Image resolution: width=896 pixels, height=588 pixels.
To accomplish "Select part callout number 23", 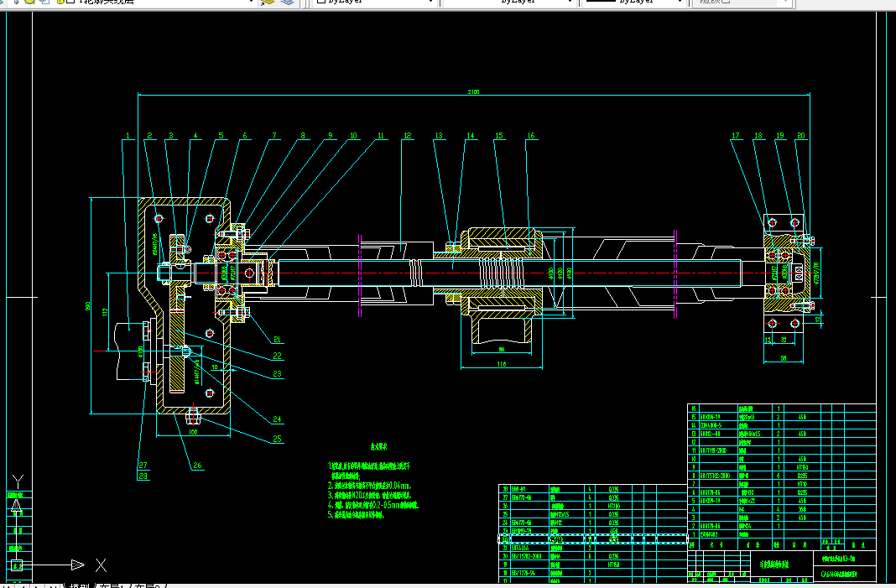I will point(277,374).
